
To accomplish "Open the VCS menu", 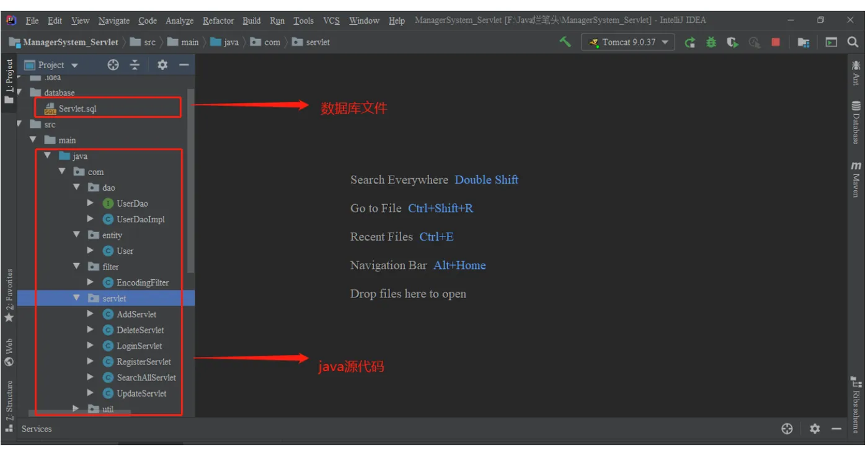I will (331, 20).
